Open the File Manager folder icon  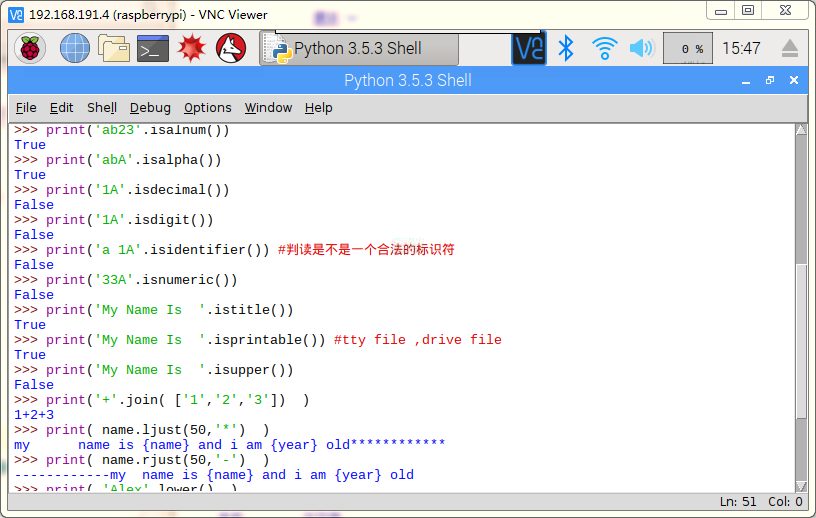point(114,48)
